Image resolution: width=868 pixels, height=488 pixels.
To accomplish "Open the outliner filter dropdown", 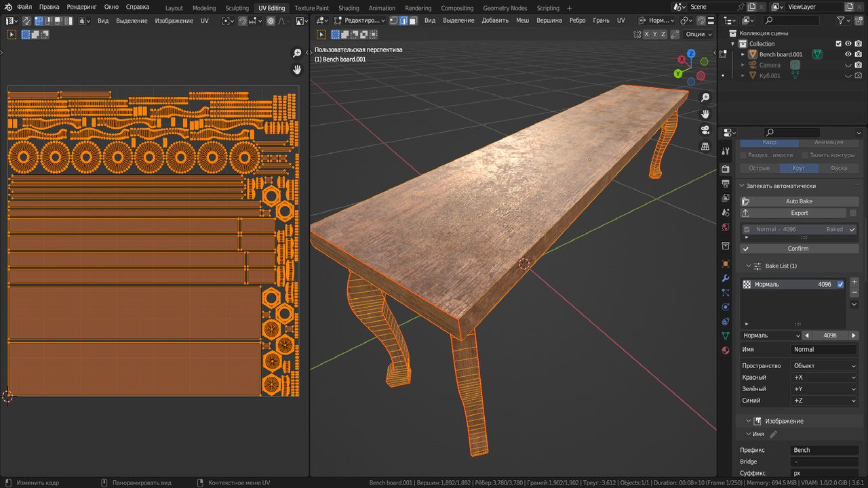I will point(844,21).
